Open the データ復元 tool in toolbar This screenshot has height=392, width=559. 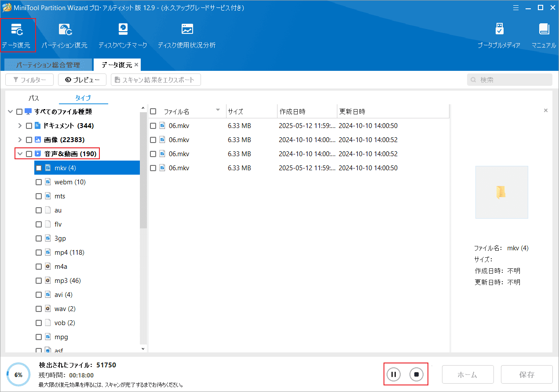pos(16,35)
